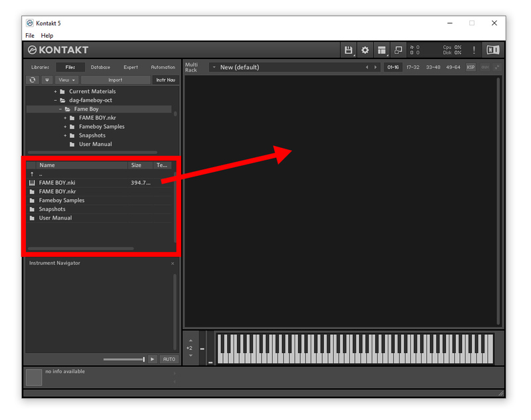Viewport: 531px width, 420px height.
Task: Select User Manual folder in the tree
Action: (95, 144)
